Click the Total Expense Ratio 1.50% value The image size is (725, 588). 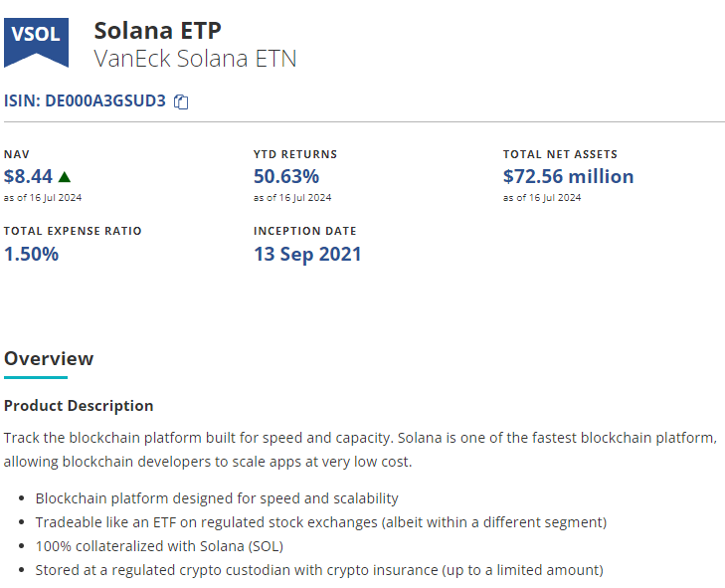click(x=31, y=254)
